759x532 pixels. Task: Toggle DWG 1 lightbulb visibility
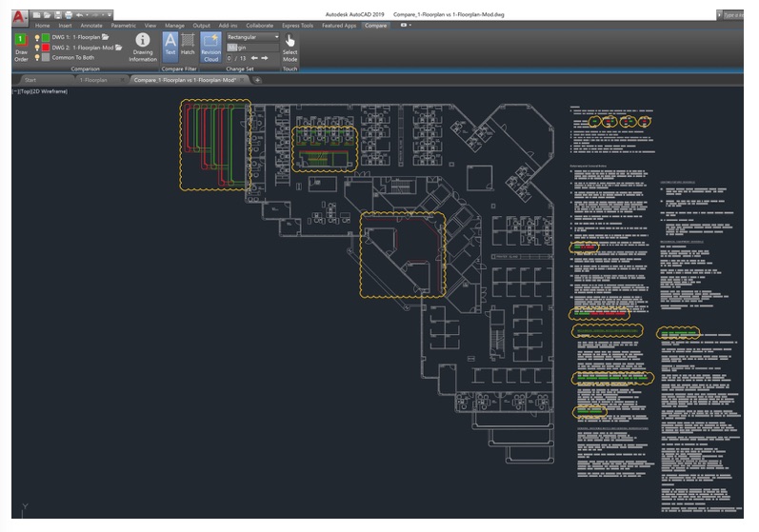click(38, 36)
